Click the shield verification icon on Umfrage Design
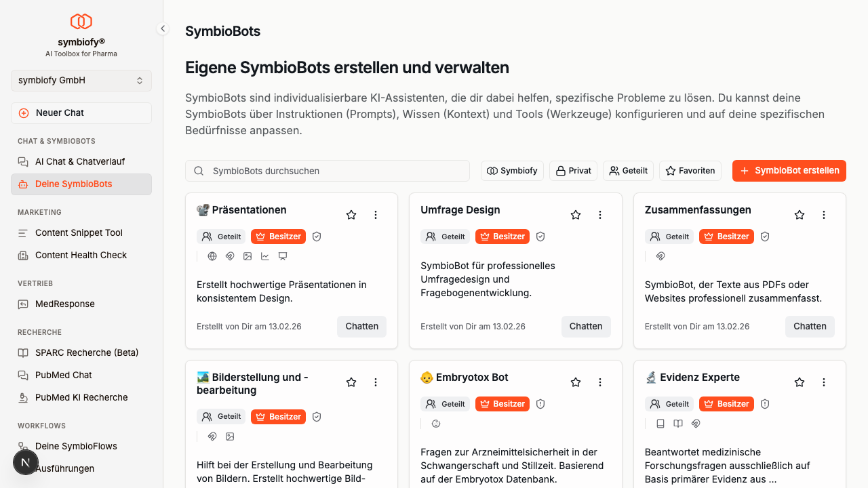 pyautogui.click(x=540, y=236)
